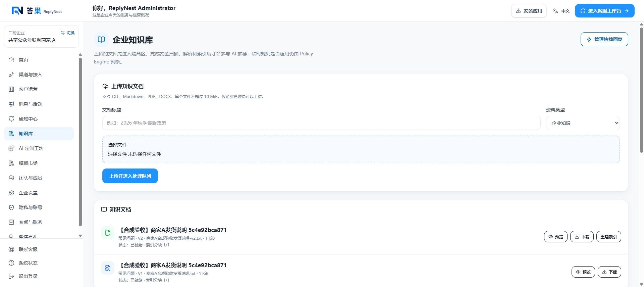
Task: Click the AI 定制工坊 blocks icon
Action: click(11, 148)
